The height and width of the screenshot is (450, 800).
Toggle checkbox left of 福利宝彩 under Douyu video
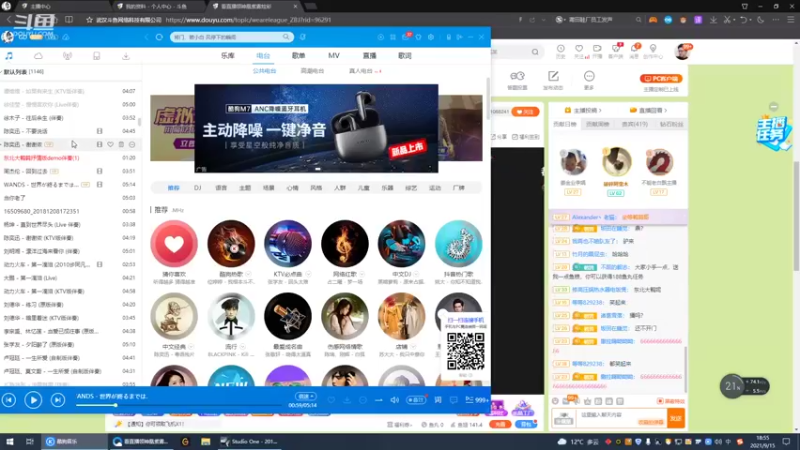click(x=515, y=137)
